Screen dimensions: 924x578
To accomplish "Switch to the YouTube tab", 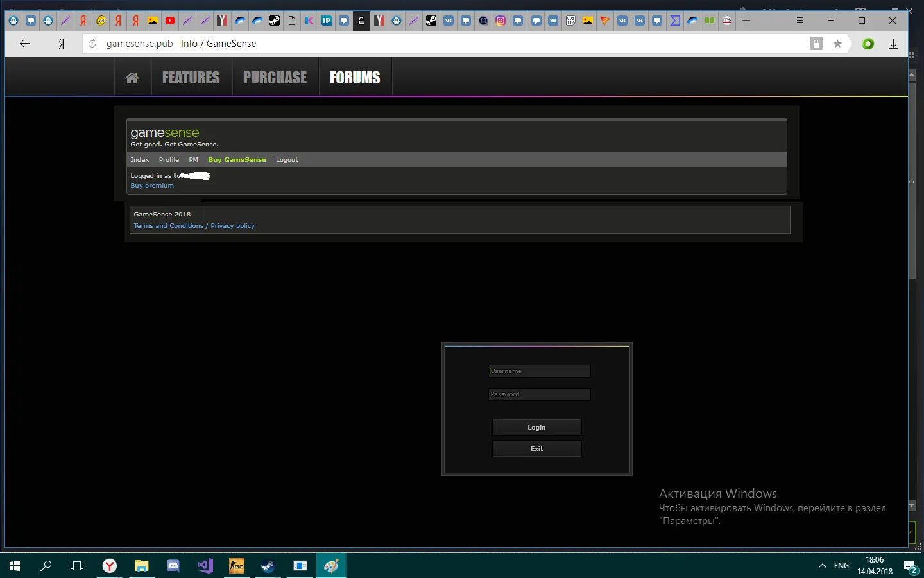I will click(170, 21).
